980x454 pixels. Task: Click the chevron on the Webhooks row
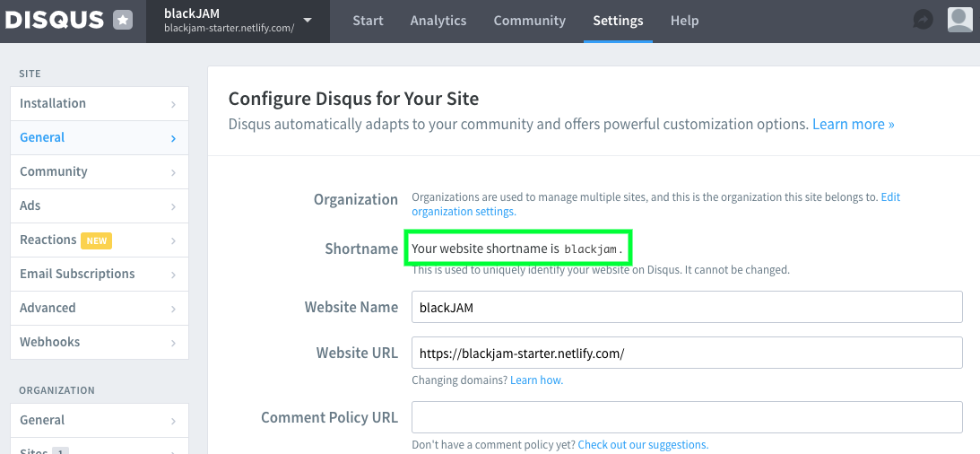173,344
